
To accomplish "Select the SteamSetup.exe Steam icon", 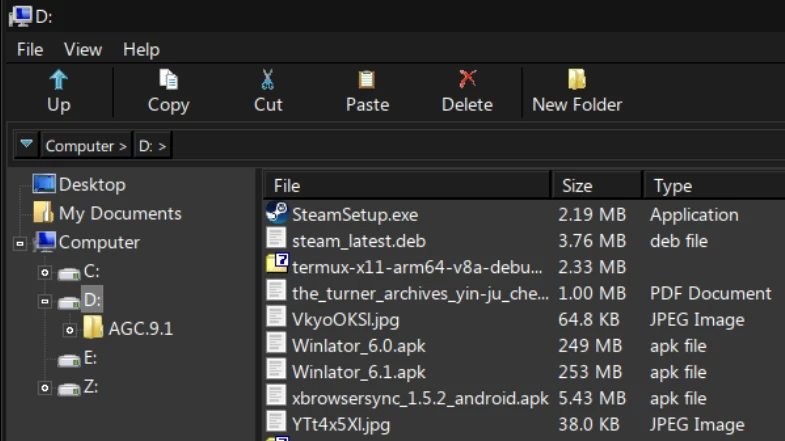I will click(x=276, y=214).
